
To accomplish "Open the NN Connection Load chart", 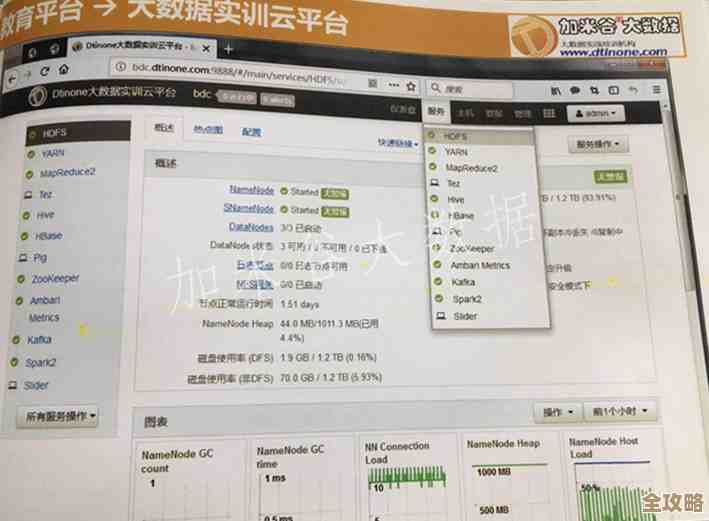I will pyautogui.click(x=407, y=477).
